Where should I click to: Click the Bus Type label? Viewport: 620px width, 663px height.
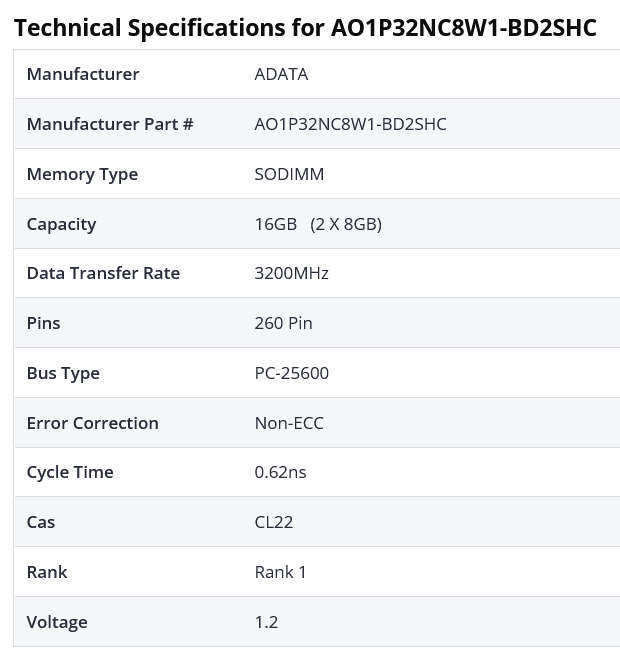tap(63, 374)
